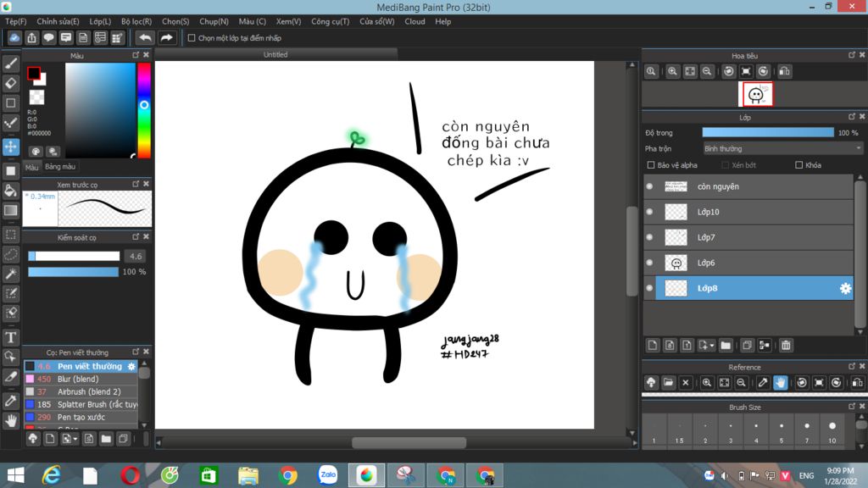
Task: Adjust the brush size slider in Kiểm soát cọ
Action: (75, 256)
